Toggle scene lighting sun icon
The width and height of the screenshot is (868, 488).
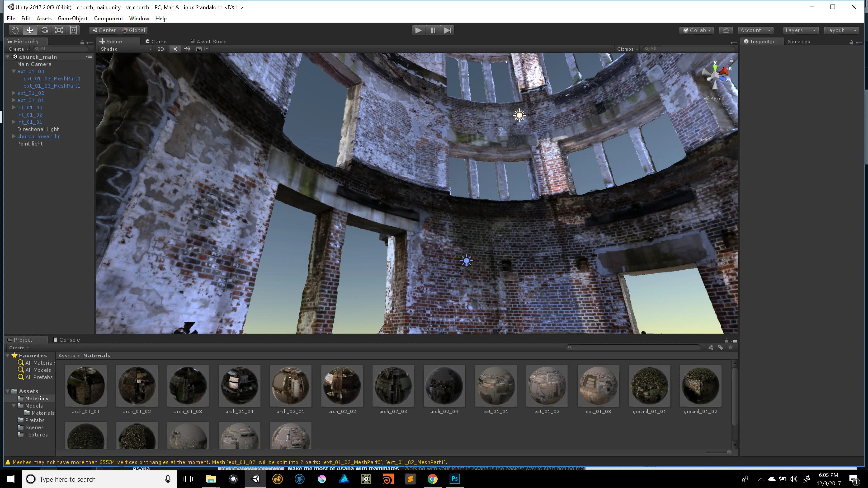pos(175,49)
